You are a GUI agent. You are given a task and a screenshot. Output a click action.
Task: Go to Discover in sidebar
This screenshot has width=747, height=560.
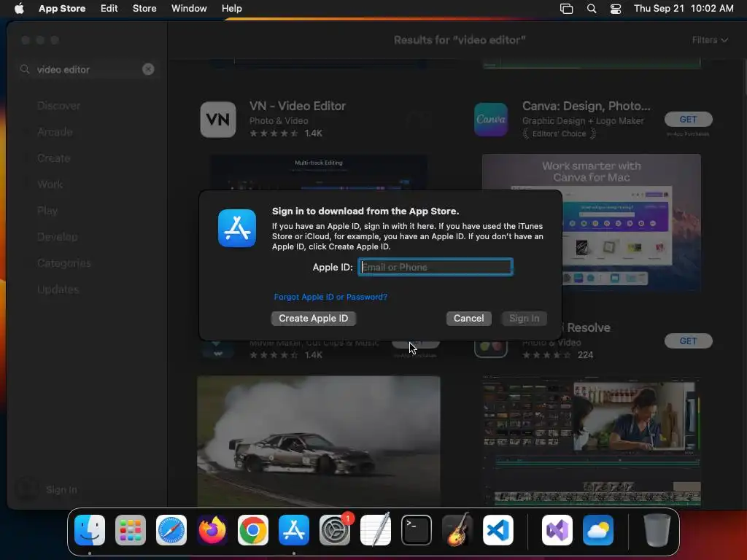click(x=58, y=106)
